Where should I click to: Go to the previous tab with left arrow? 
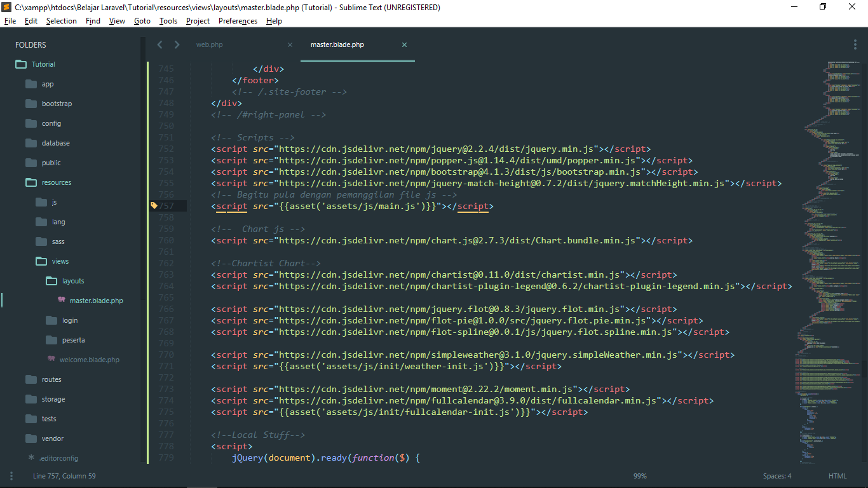click(x=159, y=44)
